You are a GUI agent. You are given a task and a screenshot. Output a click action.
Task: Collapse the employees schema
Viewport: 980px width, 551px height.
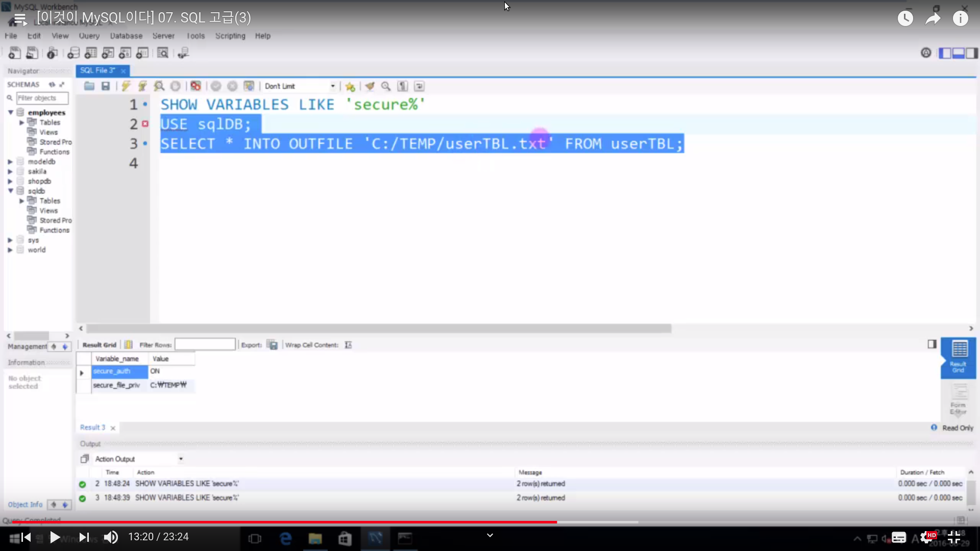10,112
